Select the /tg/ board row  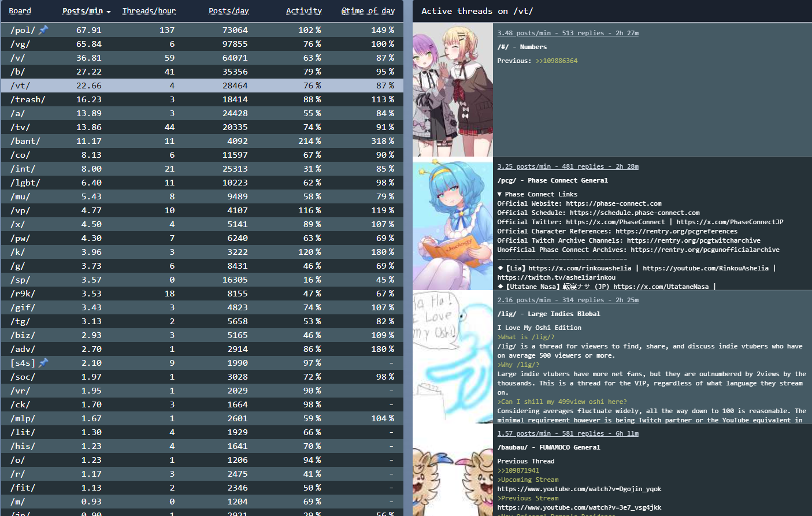point(202,321)
